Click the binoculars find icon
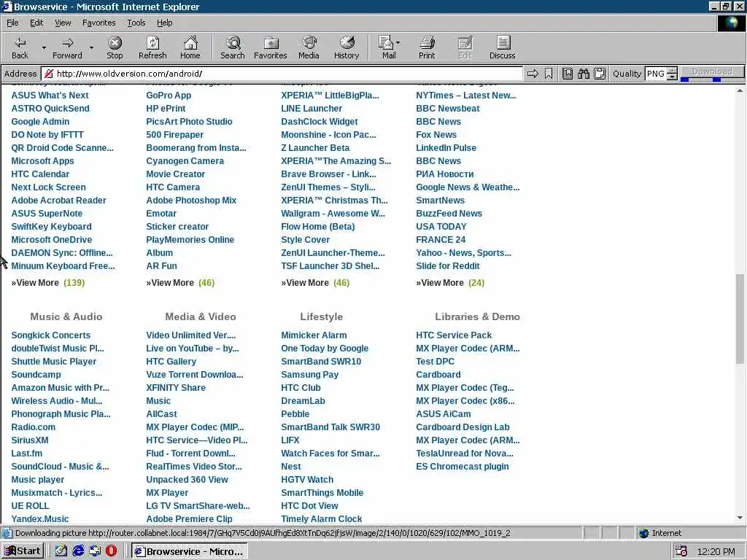This screenshot has width=747, height=560. pos(584,74)
